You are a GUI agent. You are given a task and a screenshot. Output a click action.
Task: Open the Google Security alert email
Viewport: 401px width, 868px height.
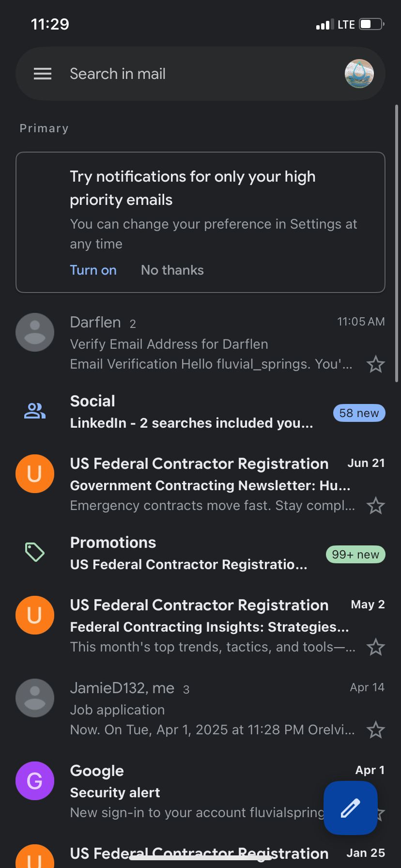point(200,791)
